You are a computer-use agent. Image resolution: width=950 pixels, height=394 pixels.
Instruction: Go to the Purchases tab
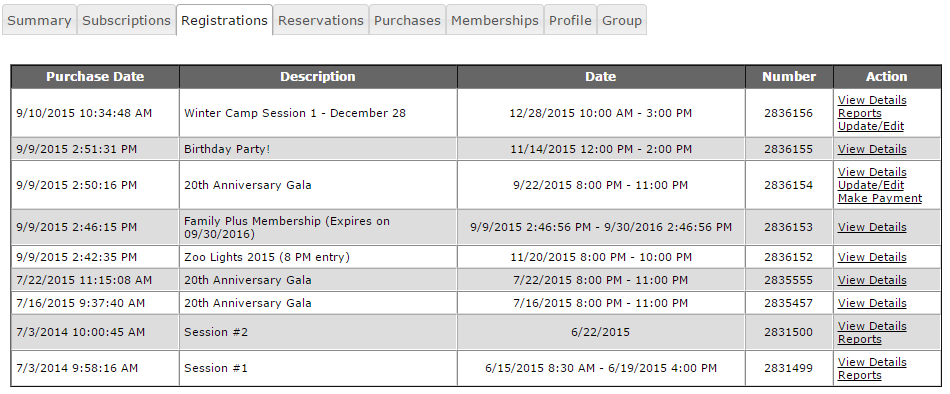pos(407,20)
